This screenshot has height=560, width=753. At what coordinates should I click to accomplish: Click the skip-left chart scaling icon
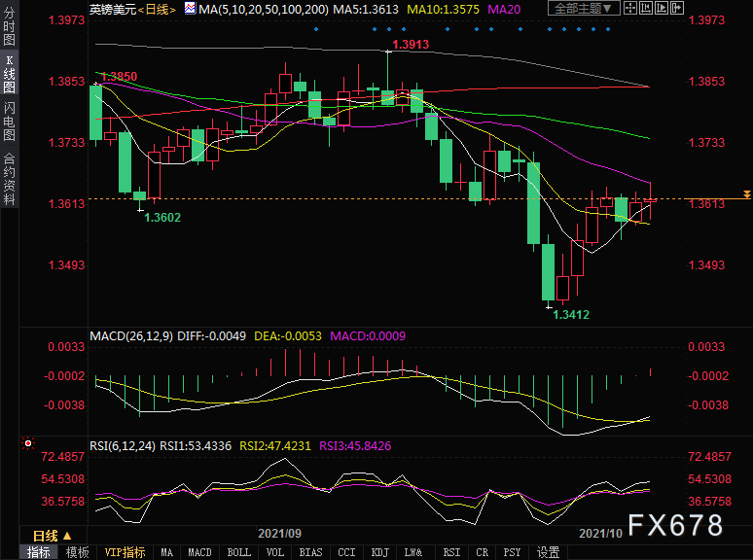tap(645, 8)
